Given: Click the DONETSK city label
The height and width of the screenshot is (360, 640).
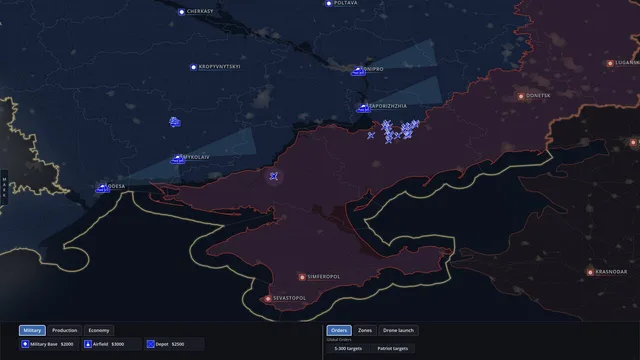Looking at the screenshot, I should tap(538, 96).
